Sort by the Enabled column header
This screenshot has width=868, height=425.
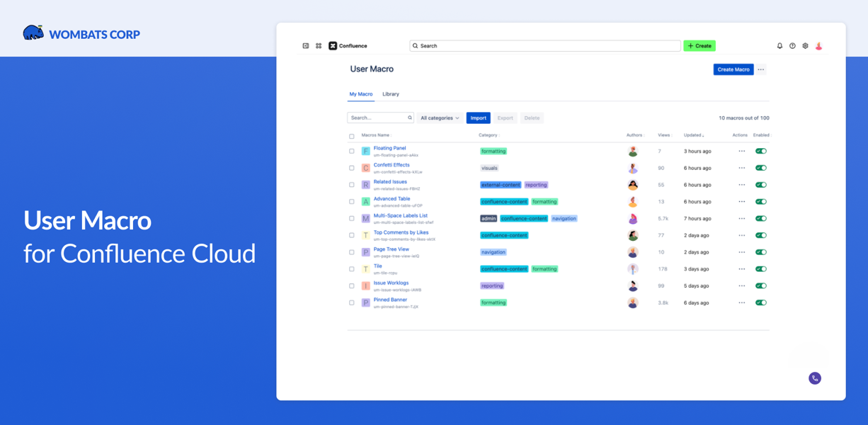761,135
